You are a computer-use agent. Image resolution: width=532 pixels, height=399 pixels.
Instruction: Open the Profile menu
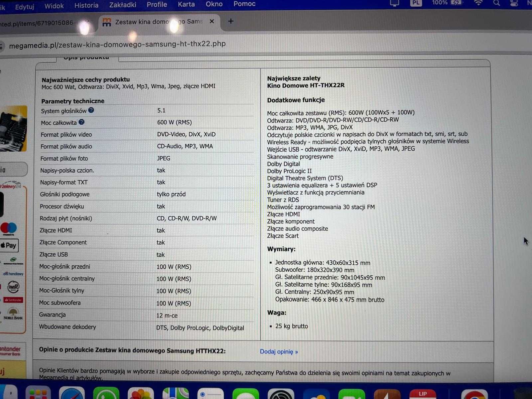coord(157,4)
